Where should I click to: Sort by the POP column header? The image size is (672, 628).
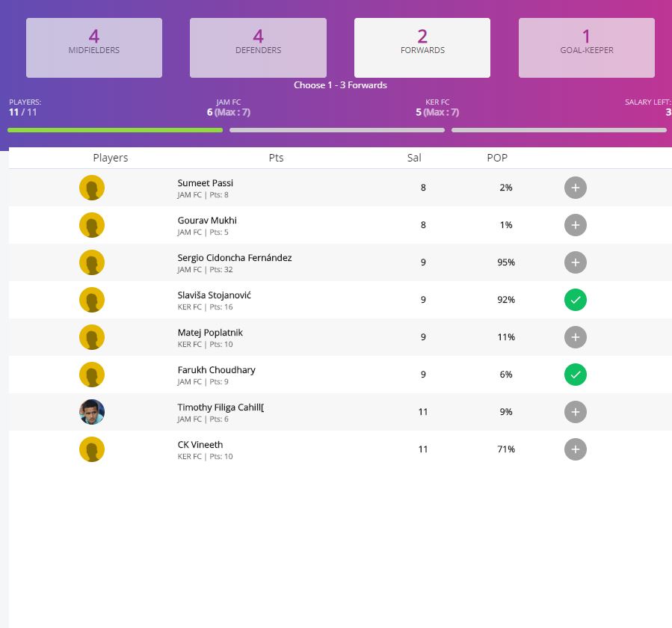(x=497, y=158)
